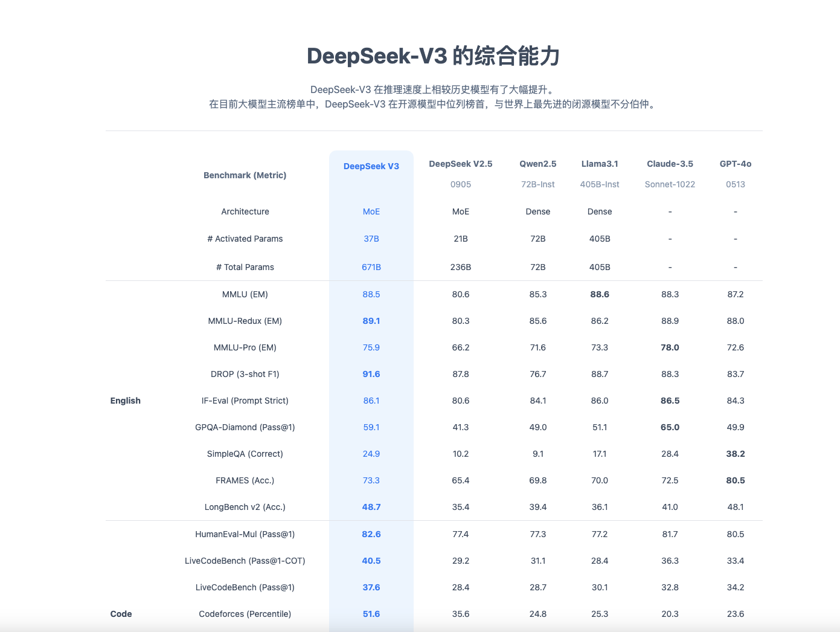This screenshot has height=632, width=840.
Task: Select the "72B-Inst" subheader
Action: [538, 184]
